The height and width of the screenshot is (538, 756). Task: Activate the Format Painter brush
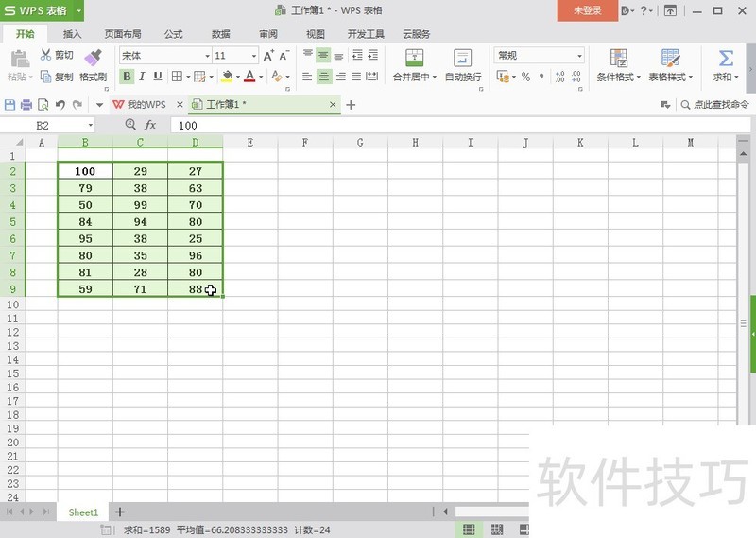coord(93,58)
